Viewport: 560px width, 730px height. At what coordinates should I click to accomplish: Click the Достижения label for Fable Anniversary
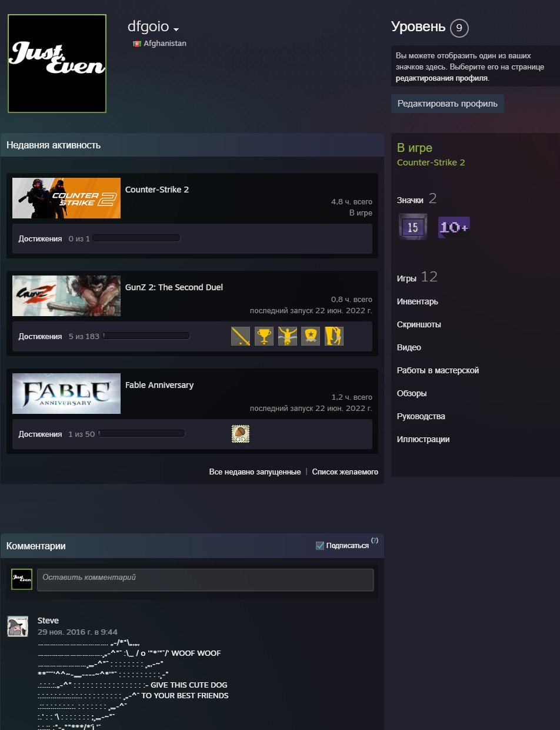tap(40, 434)
